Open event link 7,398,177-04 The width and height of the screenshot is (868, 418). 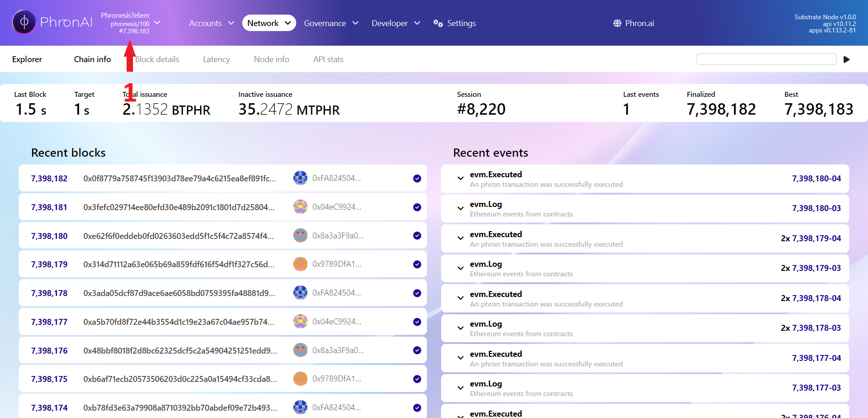[816, 358]
